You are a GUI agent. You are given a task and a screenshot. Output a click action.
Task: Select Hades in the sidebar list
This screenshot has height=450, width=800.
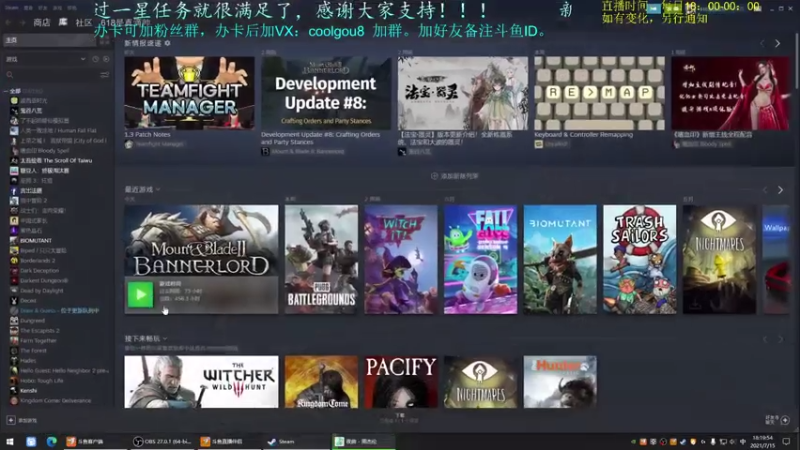pyautogui.click(x=28, y=360)
